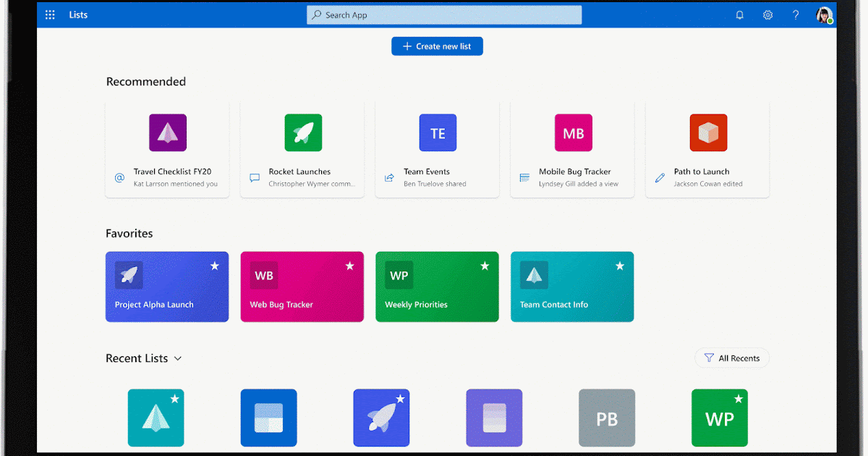
Task: Click the rocket icon on Project Alpha Launch
Action: [129, 275]
